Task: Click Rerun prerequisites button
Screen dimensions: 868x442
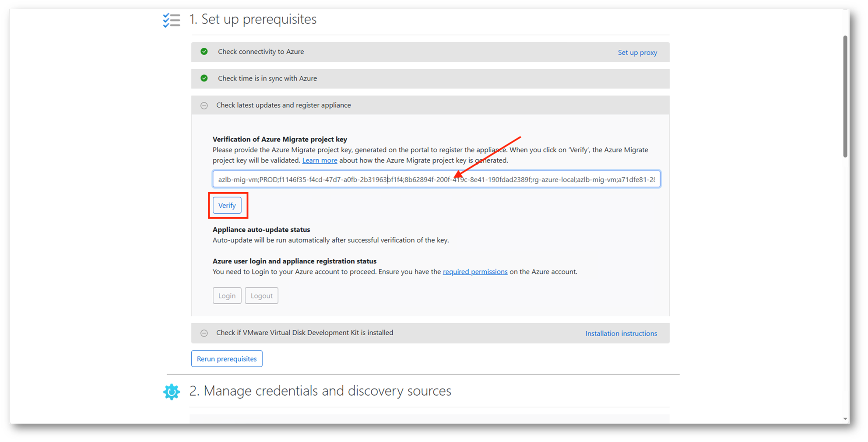Action: tap(227, 359)
